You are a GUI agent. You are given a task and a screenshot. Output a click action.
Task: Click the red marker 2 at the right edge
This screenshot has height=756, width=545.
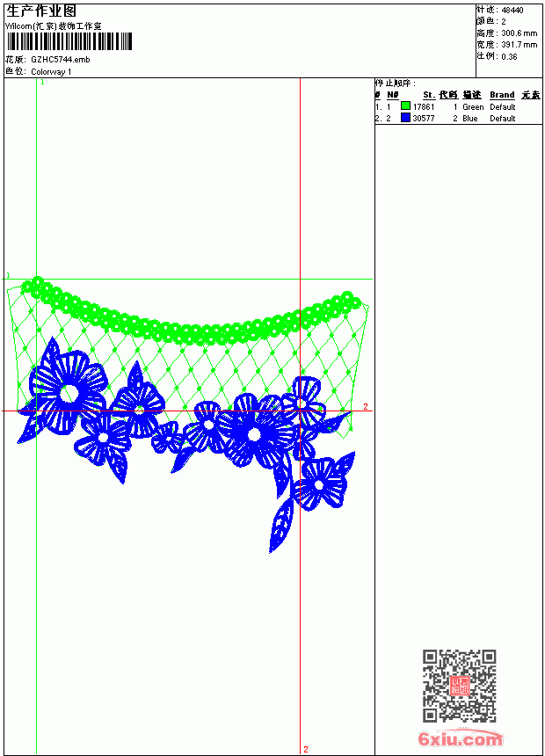365,406
